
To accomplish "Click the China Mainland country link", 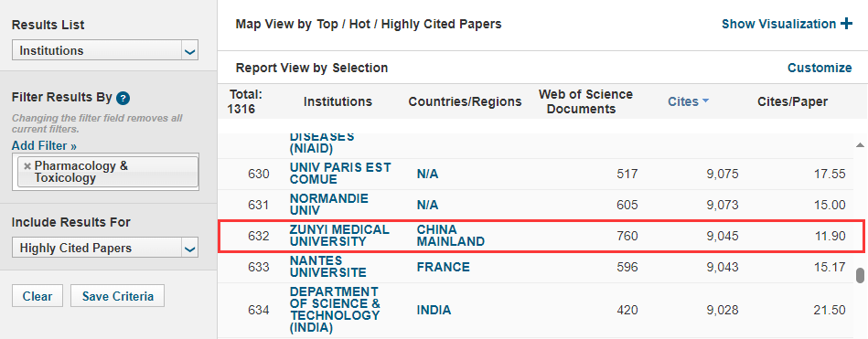I will click(x=451, y=236).
